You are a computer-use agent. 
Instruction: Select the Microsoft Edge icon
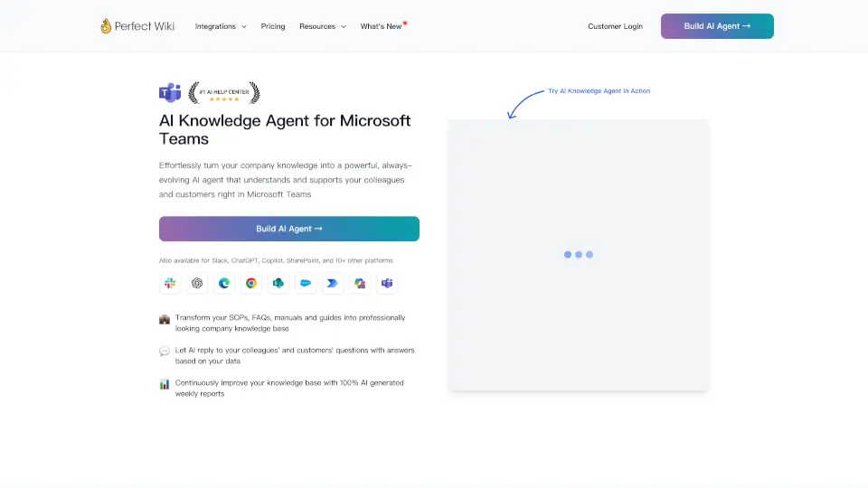point(224,283)
